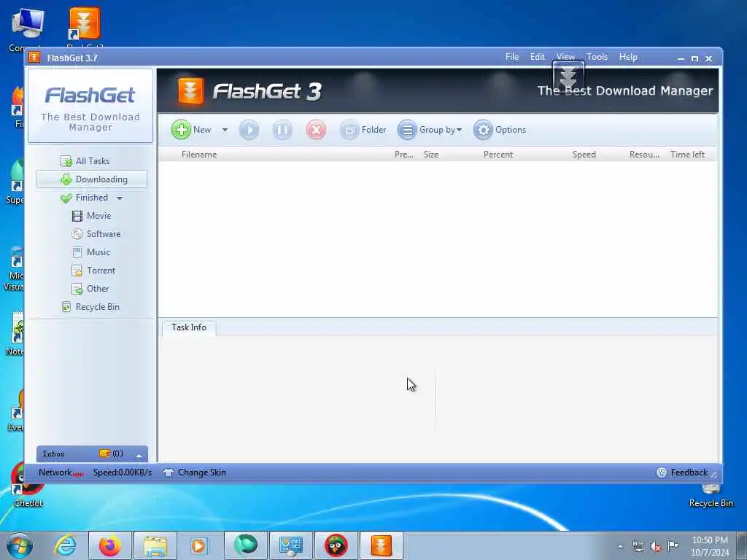The width and height of the screenshot is (747, 560).
Task: Click the Resou... column header
Action: pyautogui.click(x=644, y=155)
